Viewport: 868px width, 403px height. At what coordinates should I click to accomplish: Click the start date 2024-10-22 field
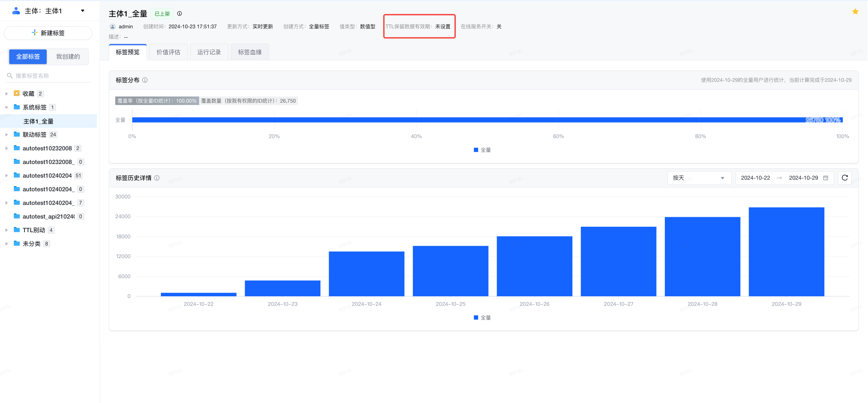[x=755, y=178]
